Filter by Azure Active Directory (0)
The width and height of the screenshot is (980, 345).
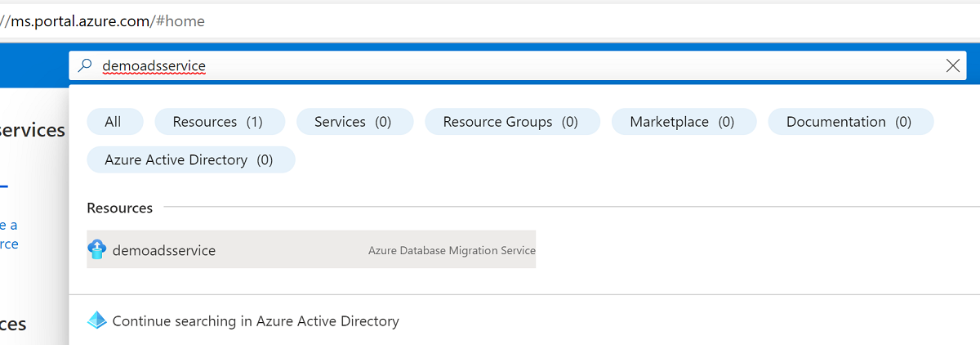pos(190,160)
